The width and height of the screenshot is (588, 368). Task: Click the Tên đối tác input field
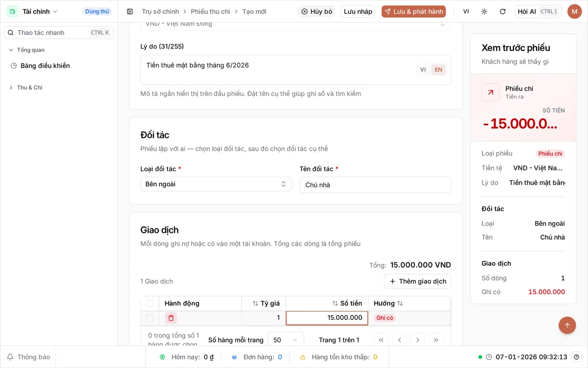[375, 185]
